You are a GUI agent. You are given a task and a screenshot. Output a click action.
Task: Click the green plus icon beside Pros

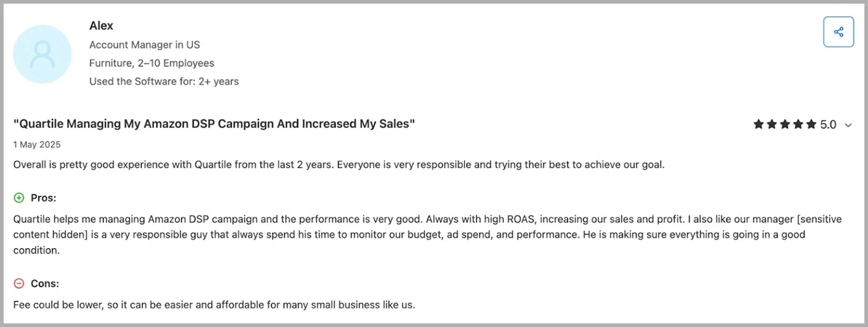20,198
